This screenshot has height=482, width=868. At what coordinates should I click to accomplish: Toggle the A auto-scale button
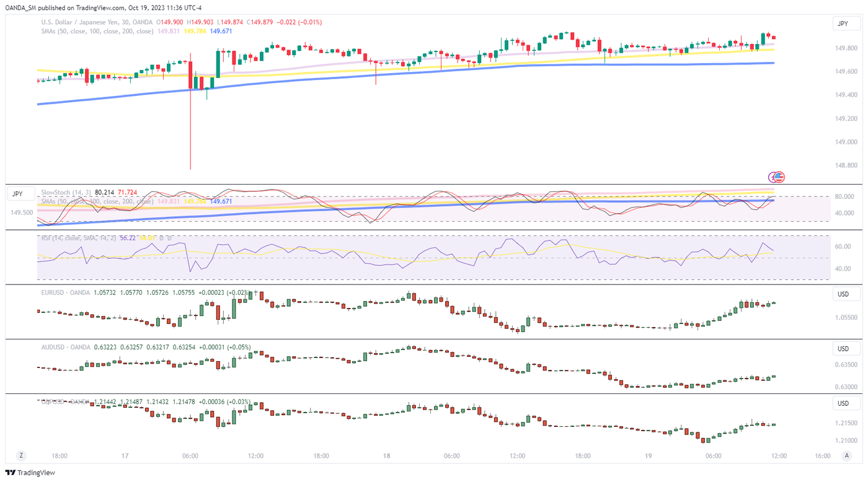coord(846,455)
